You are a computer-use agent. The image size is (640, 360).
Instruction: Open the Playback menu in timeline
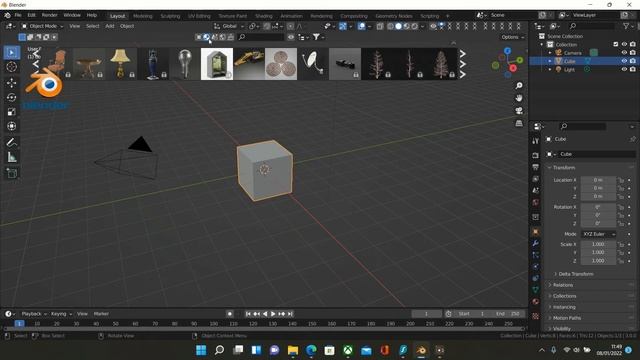[x=33, y=314]
